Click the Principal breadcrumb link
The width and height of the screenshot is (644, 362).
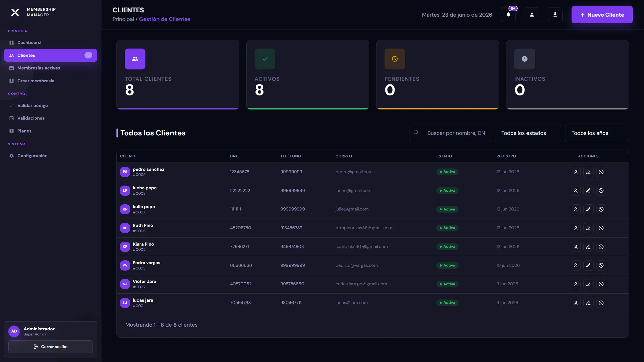[x=123, y=19]
